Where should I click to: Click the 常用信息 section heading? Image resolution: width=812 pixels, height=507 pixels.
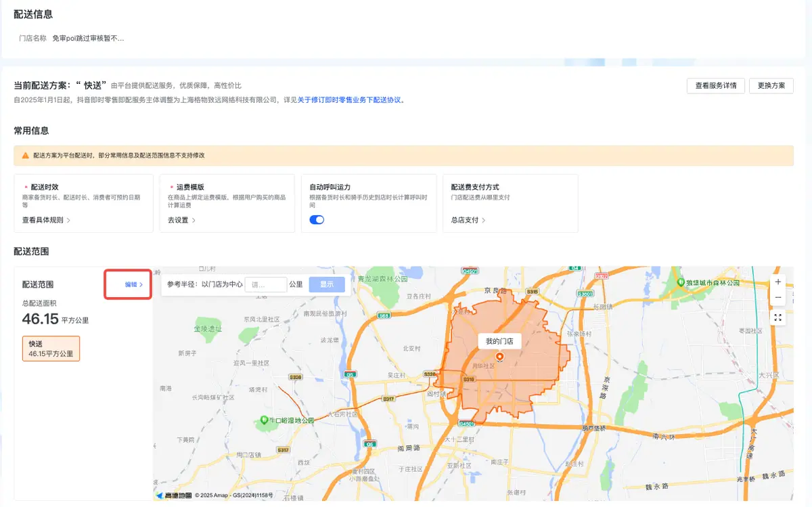point(31,131)
